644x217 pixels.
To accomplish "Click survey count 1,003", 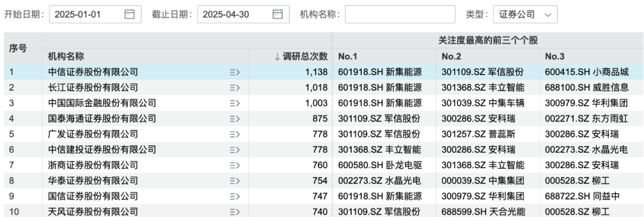I will coord(316,103).
